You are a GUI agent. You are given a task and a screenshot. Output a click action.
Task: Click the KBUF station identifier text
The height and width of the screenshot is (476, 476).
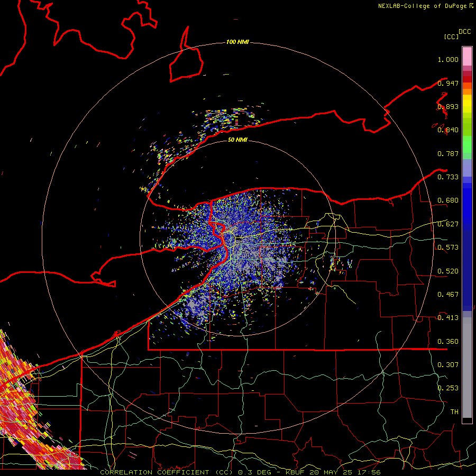point(295,472)
